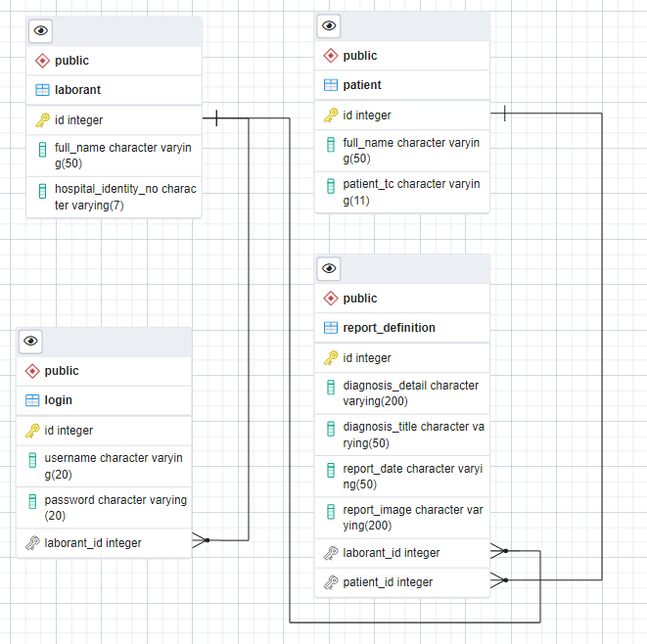The image size is (647, 644).
Task: Click the schema diamond icon in report_definition table
Action: pos(331,299)
